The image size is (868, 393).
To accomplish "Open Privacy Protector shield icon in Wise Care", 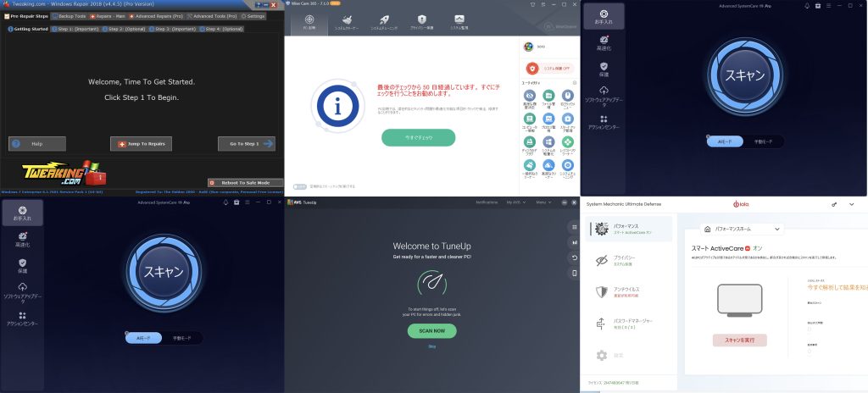I will (421, 19).
